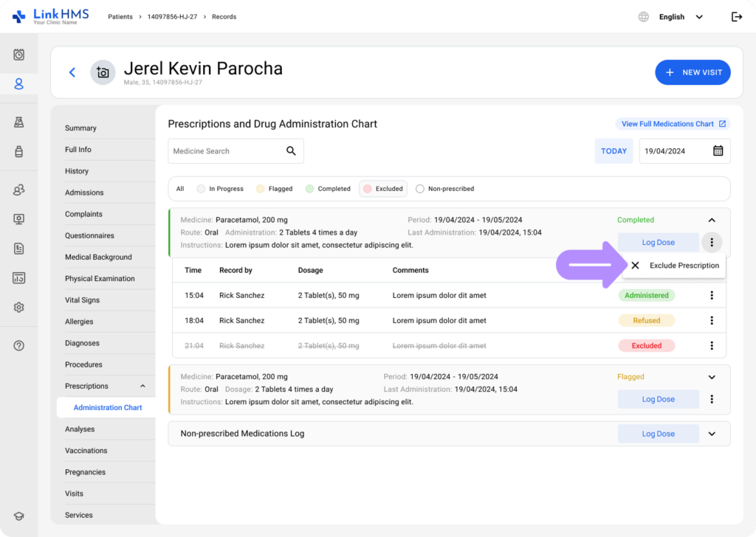
Task: Click the magnifier icon in Medicine Search
Action: [x=291, y=151]
